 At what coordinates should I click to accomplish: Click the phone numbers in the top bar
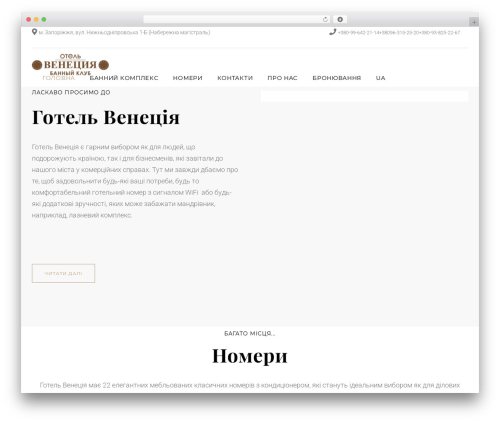(399, 33)
